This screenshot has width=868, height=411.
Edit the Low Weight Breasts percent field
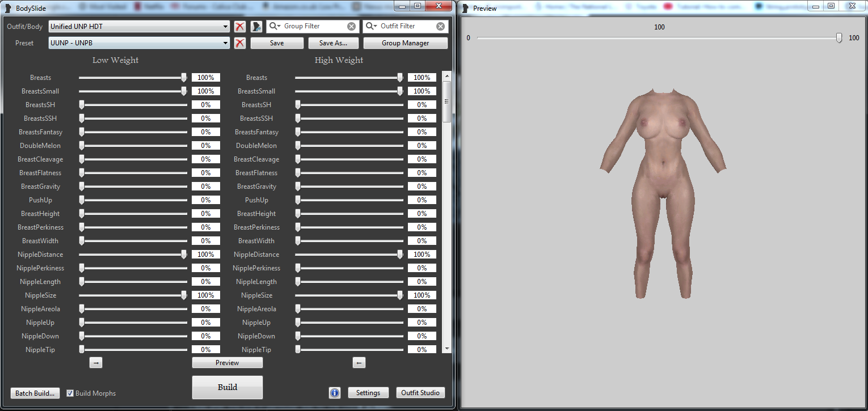(206, 78)
